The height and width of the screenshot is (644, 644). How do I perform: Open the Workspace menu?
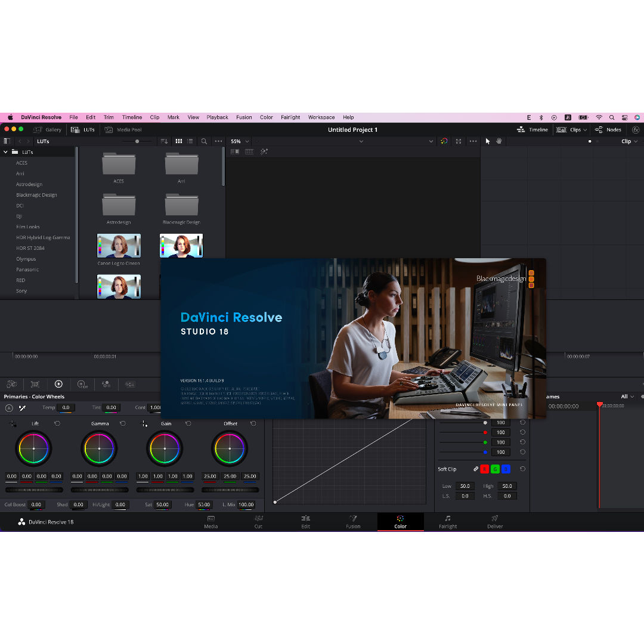[x=321, y=117]
